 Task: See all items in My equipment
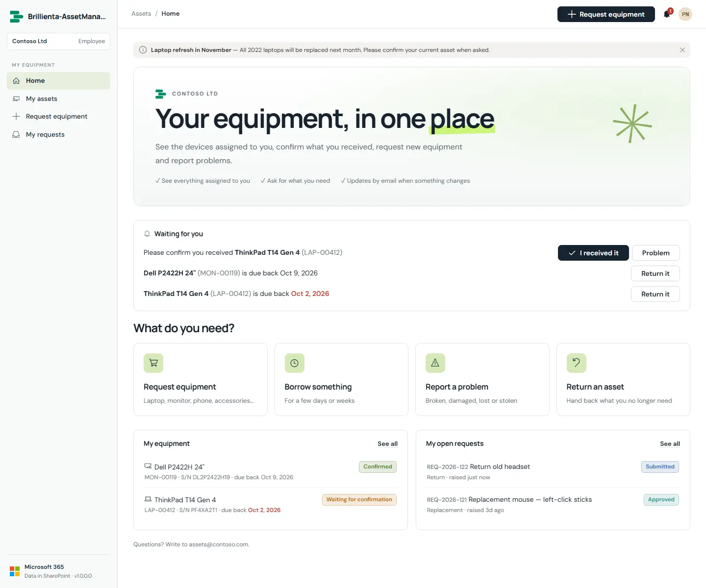point(387,444)
